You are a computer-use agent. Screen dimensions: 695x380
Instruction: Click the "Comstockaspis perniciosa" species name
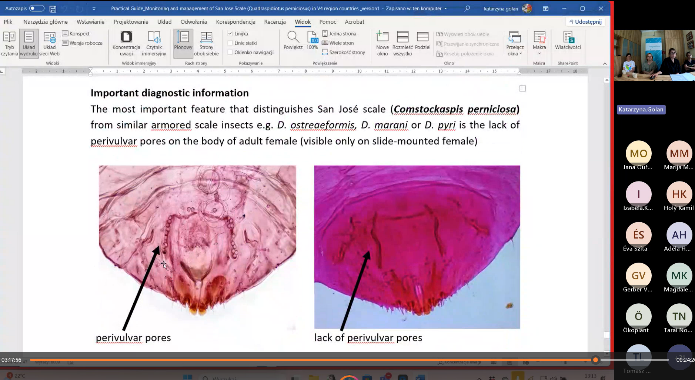click(x=455, y=109)
